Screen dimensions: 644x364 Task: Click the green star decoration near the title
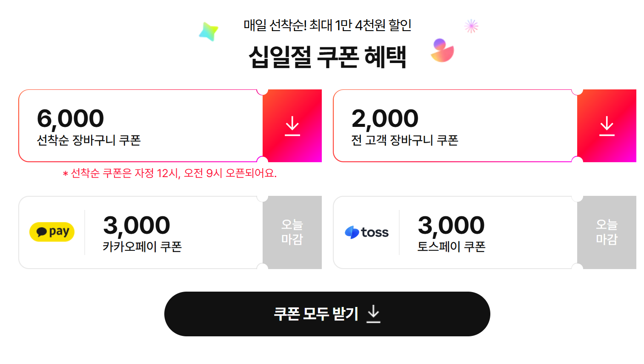pos(208,31)
